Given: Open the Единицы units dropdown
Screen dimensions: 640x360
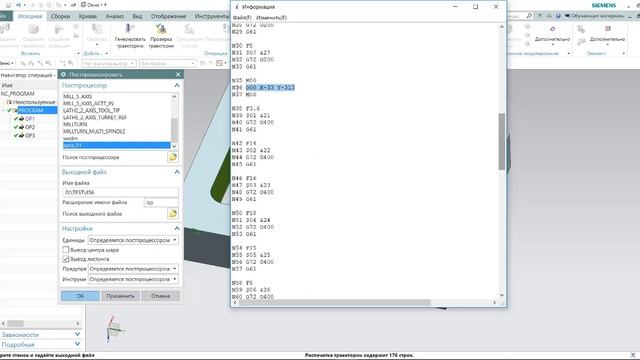Looking at the screenshot, I should tap(133, 240).
